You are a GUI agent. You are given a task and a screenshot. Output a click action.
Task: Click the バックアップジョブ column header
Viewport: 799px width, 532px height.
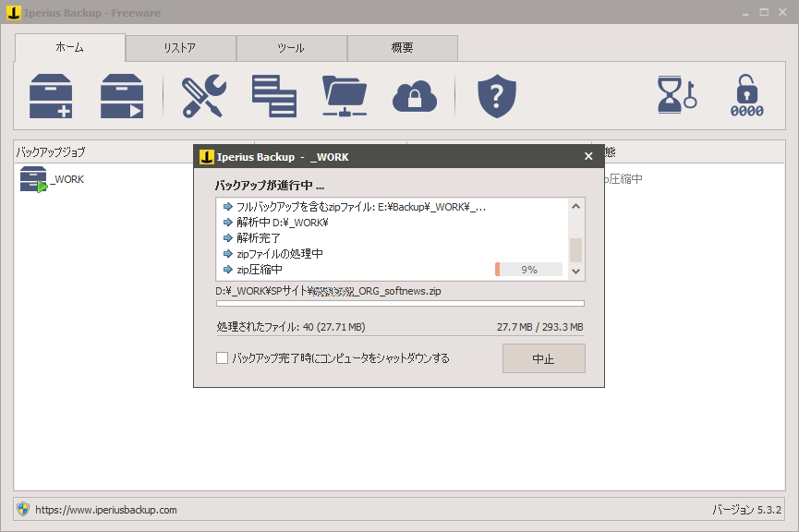tap(51, 151)
